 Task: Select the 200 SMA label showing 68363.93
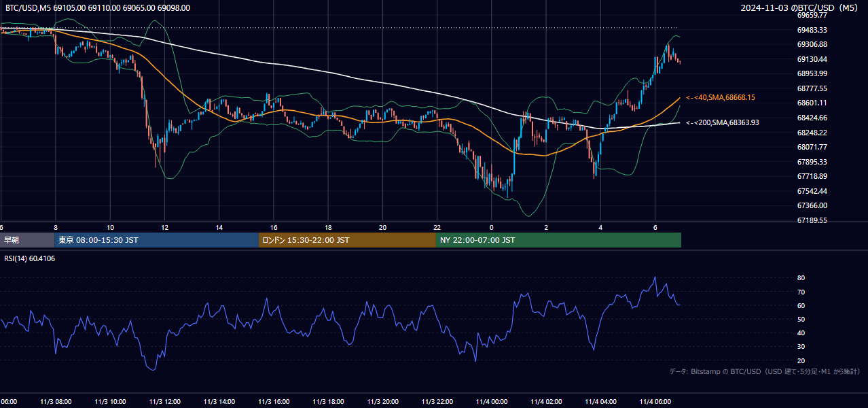[723, 122]
